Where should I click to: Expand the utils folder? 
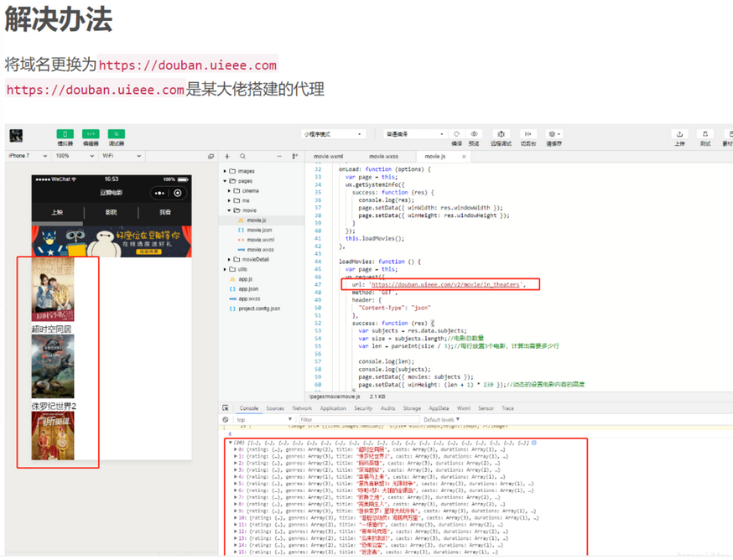(x=225, y=269)
